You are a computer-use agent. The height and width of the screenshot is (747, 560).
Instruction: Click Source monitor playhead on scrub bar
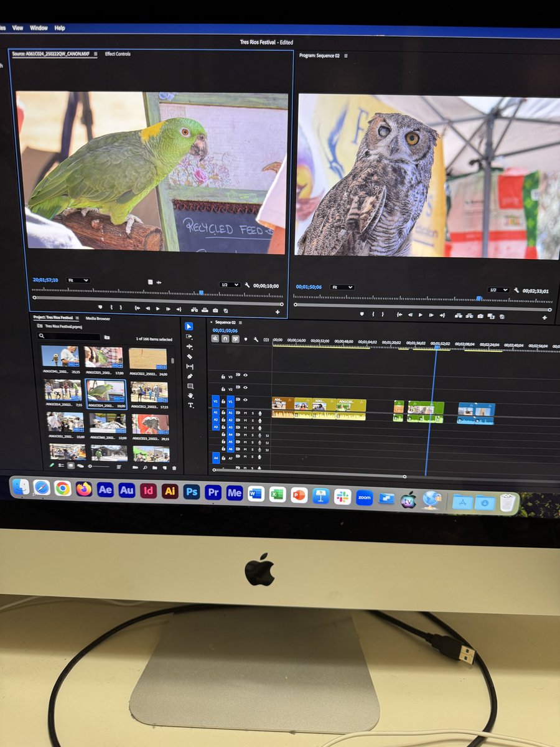[x=201, y=292]
